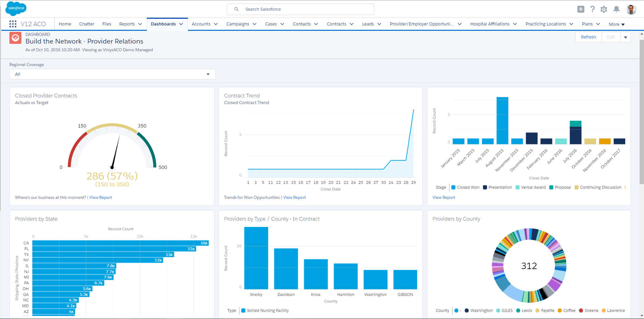Toggle the Closed Won legend item
644x319 pixels.
coord(465,187)
